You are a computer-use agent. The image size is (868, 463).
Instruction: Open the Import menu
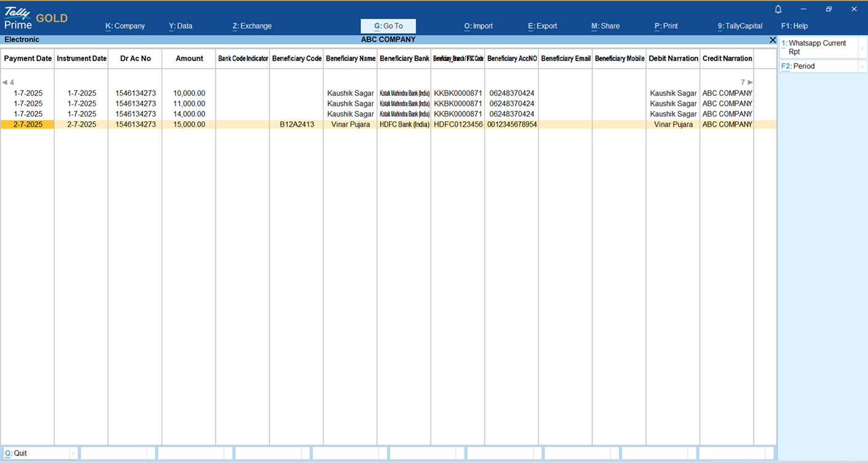tap(479, 26)
